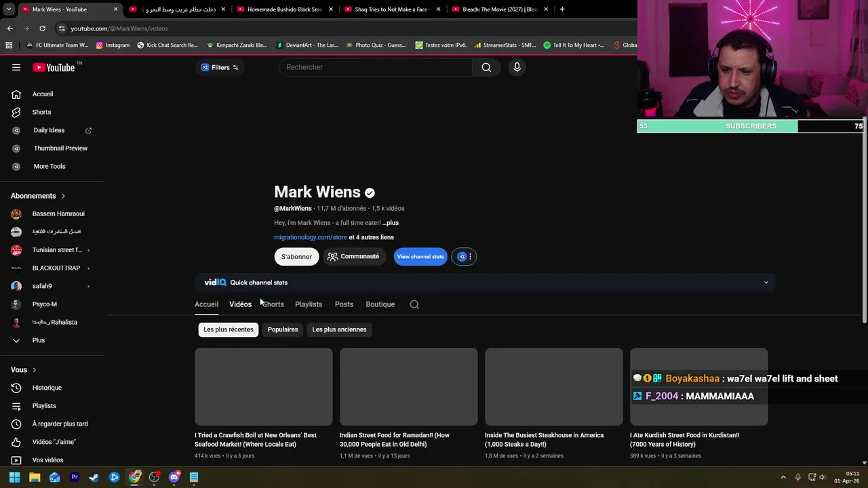Image resolution: width=868 pixels, height=488 pixels.
Task: Open migrationology.com/store link
Action: pos(310,237)
